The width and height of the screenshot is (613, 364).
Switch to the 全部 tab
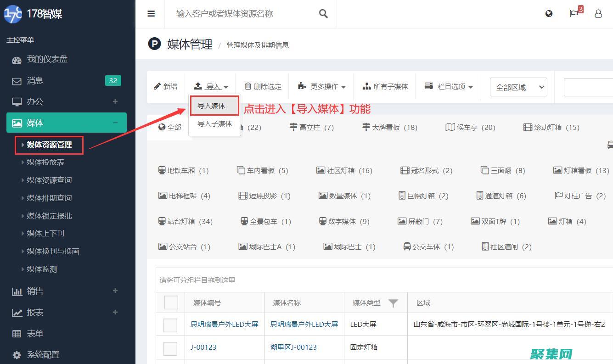[x=171, y=127]
